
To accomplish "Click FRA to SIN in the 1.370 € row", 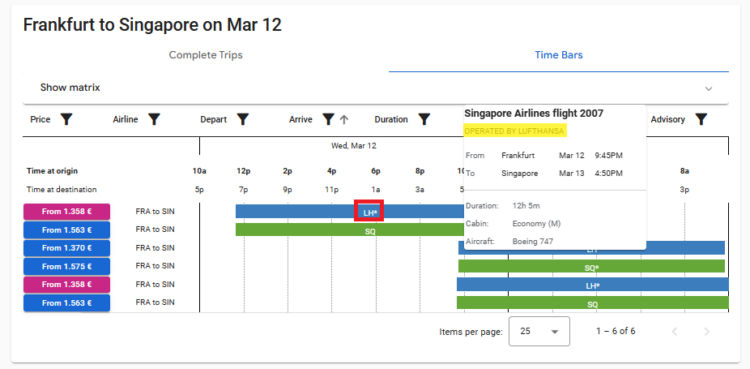I will (155, 248).
